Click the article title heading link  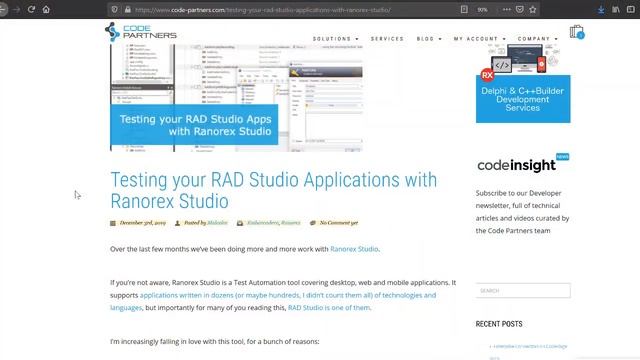click(273, 191)
